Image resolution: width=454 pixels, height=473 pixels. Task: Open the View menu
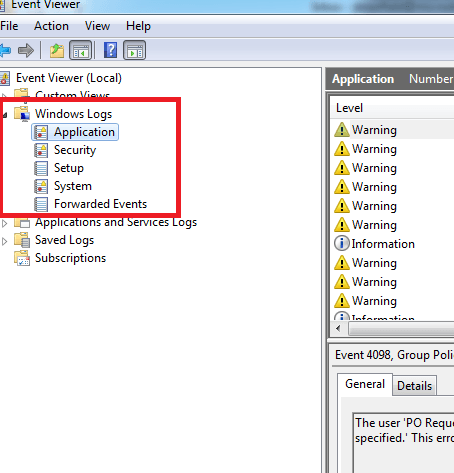point(97,26)
